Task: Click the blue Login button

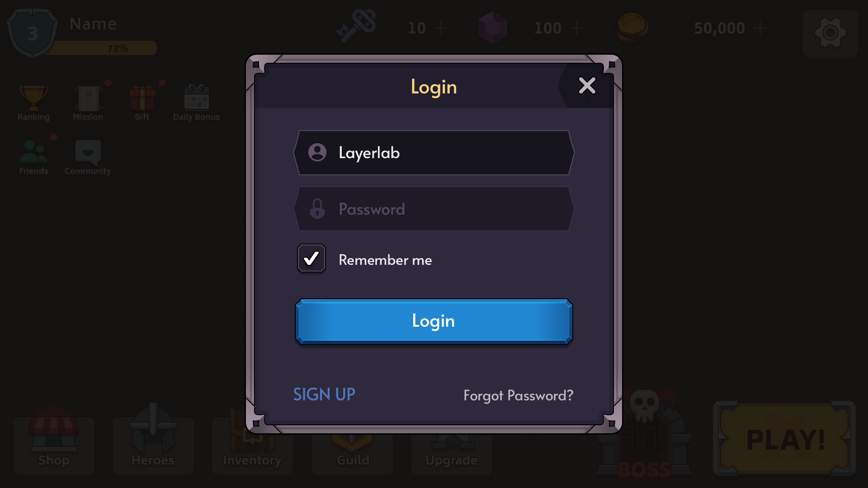Action: click(434, 321)
